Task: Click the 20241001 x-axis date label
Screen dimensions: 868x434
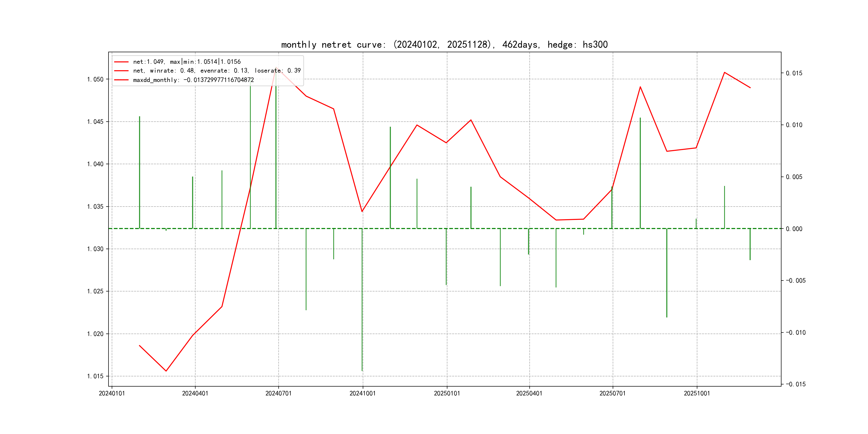Action: click(x=362, y=393)
